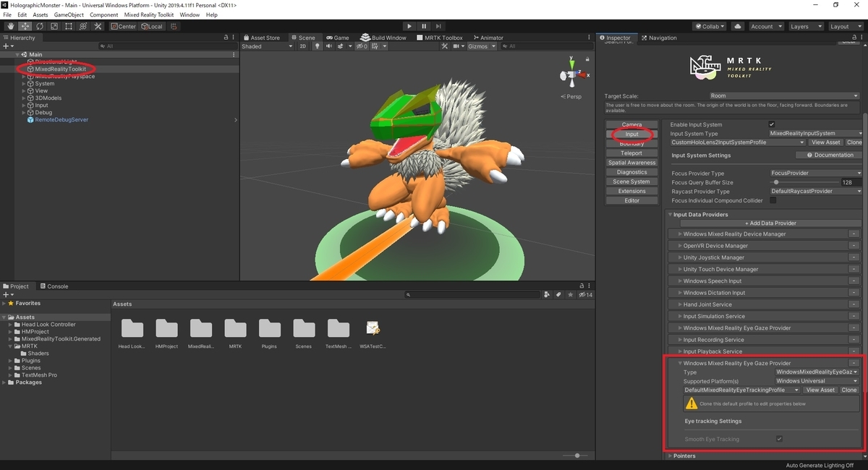This screenshot has height=470, width=868.
Task: Open the Documentation button
Action: tap(829, 155)
